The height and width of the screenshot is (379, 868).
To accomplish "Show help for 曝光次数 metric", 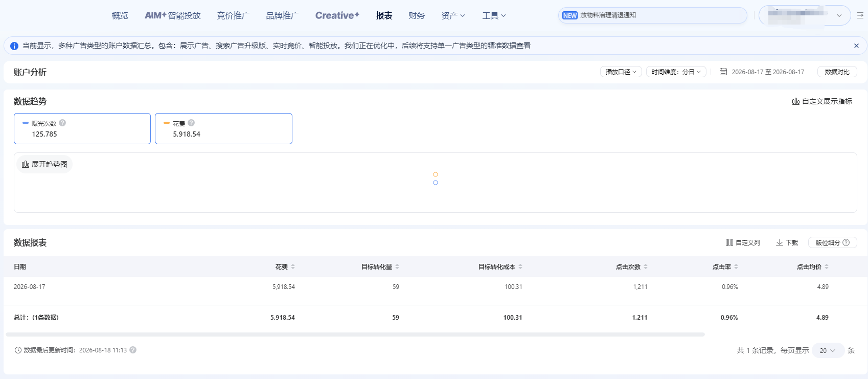I will pos(62,123).
